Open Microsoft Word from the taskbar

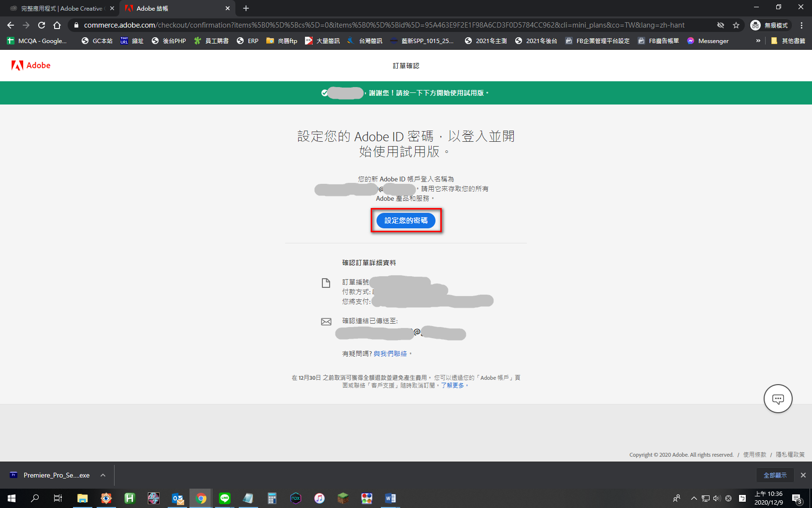(x=390, y=498)
